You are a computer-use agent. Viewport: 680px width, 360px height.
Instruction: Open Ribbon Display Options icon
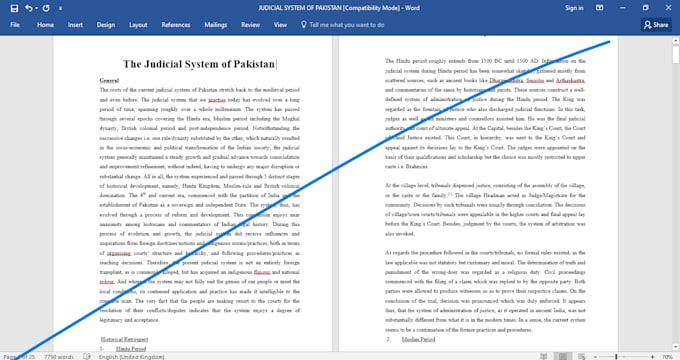click(599, 8)
